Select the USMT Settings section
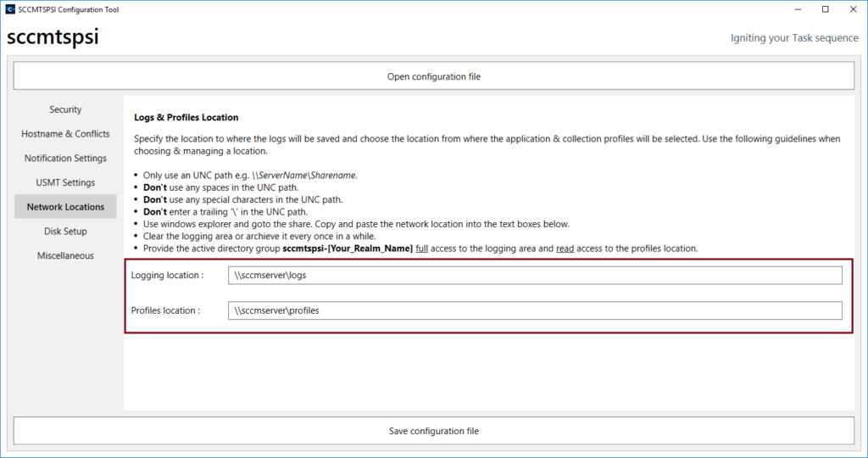Viewport: 868px width, 458px height. 65,182
